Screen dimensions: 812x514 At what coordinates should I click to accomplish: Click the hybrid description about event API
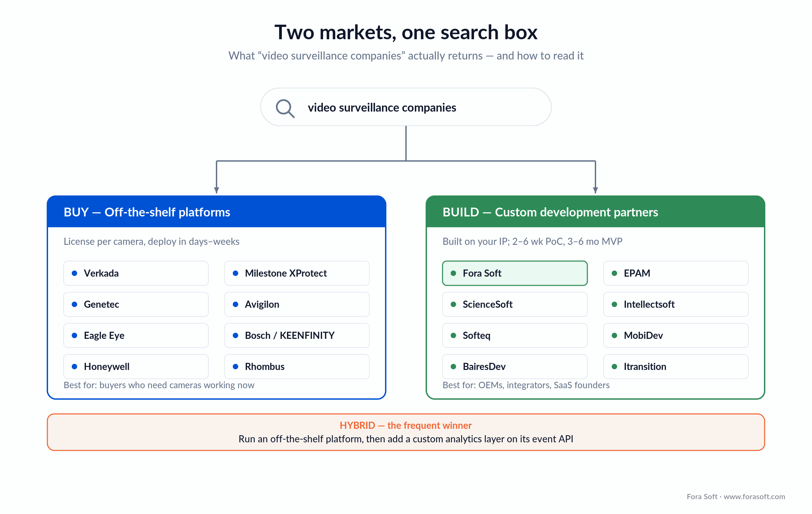406,439
